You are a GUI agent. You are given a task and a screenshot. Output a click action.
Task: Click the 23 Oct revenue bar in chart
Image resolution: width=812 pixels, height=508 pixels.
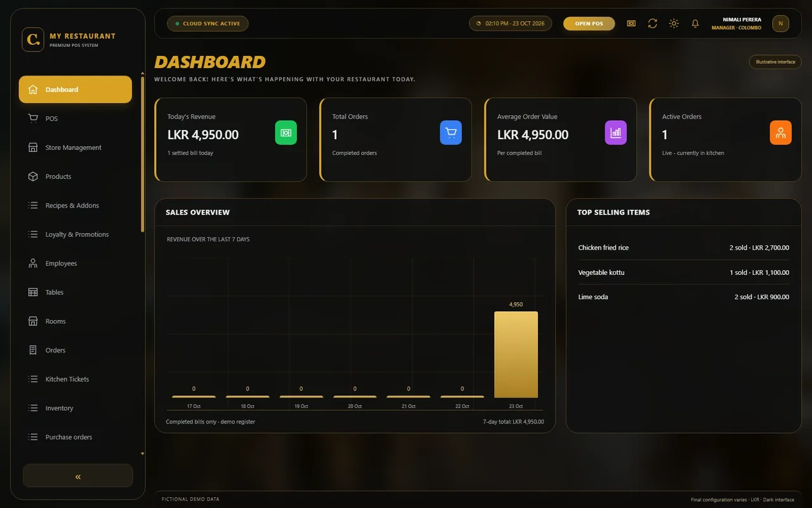[x=516, y=354]
